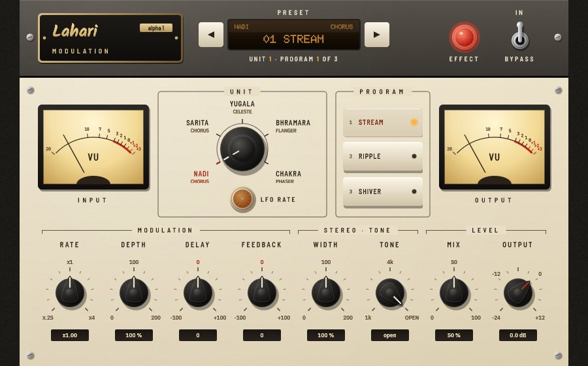The height and width of the screenshot is (366, 588).
Task: Click the STEREO · TONE section heading
Action: click(357, 230)
